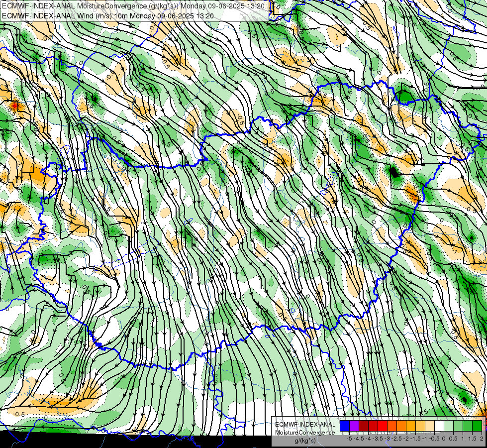Click the legend tick value 2

pyautogui.click(x=482, y=439)
